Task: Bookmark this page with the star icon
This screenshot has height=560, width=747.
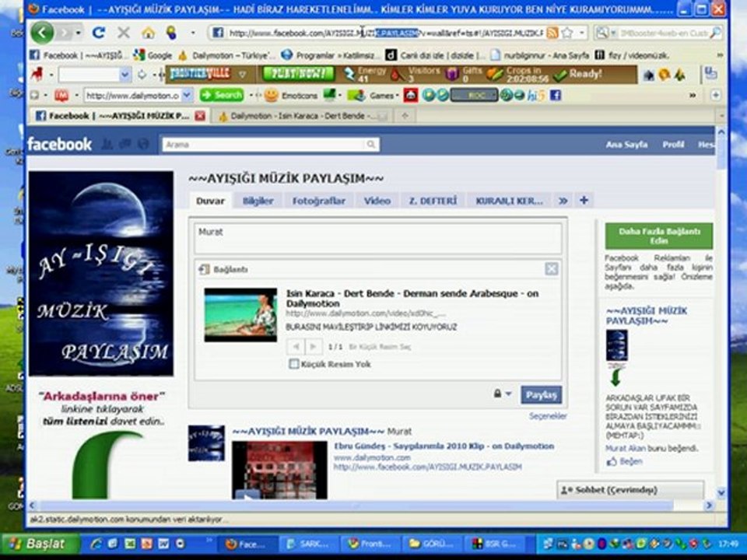Action: 567,33
